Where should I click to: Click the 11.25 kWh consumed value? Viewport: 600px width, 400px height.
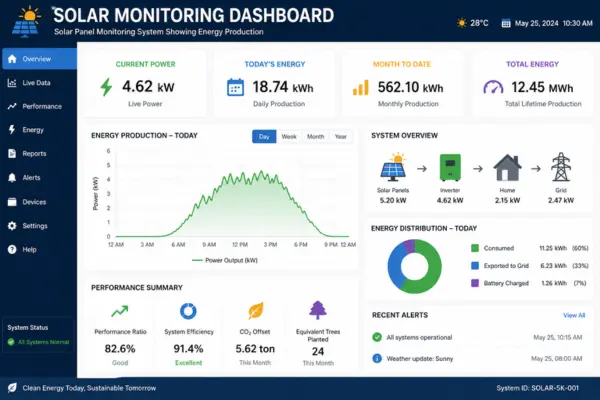click(x=553, y=248)
